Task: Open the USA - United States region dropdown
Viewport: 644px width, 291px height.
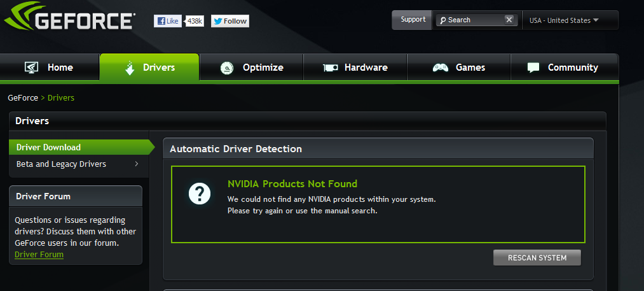Action: (564, 20)
